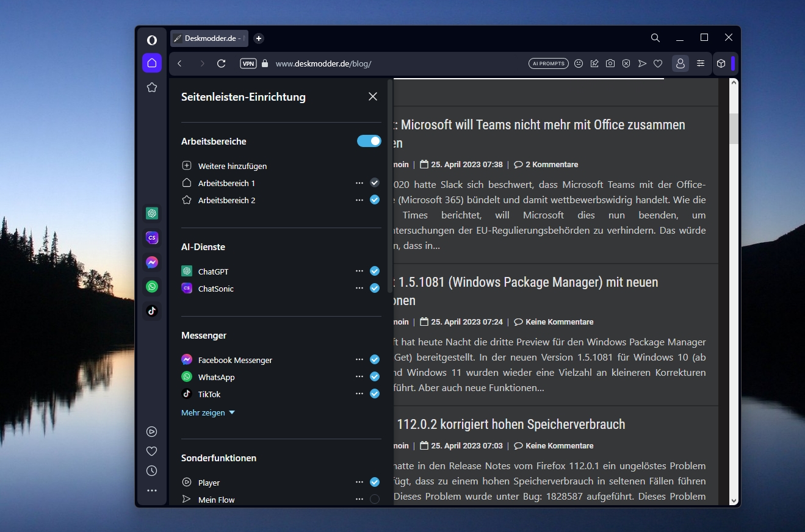Open options dots for TikTok
Image resolution: width=805 pixels, height=532 pixels.
[x=359, y=394]
